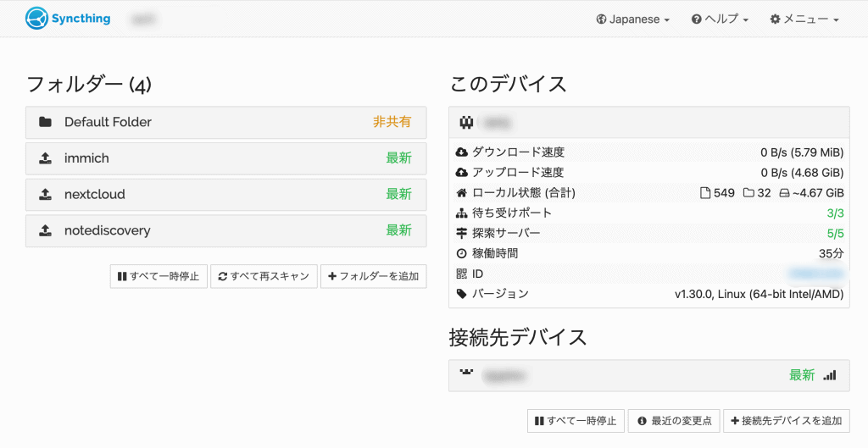Open the ヘルプ help menu

(720, 19)
